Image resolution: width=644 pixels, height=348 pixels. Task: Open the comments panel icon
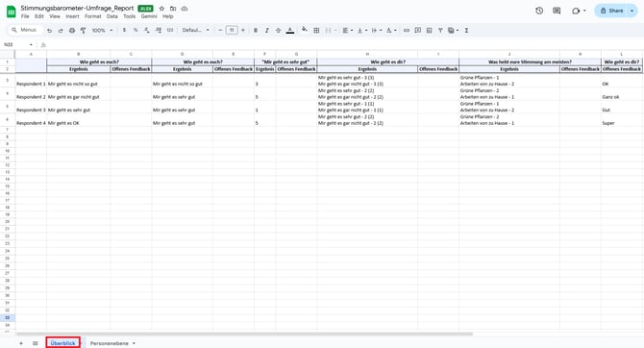(557, 11)
